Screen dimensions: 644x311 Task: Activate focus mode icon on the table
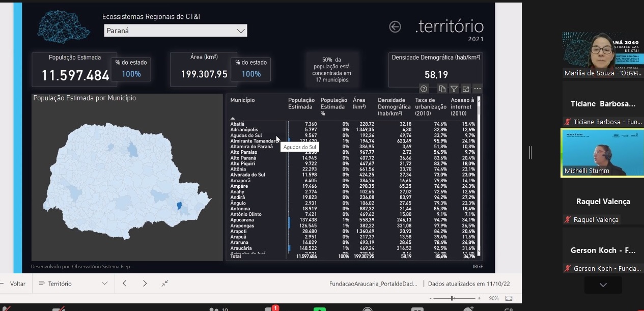465,89
